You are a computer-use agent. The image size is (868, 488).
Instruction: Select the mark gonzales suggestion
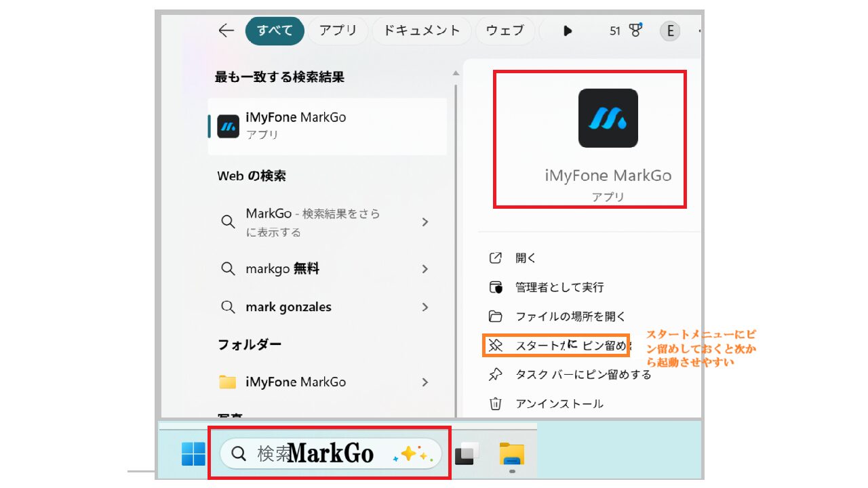328,307
